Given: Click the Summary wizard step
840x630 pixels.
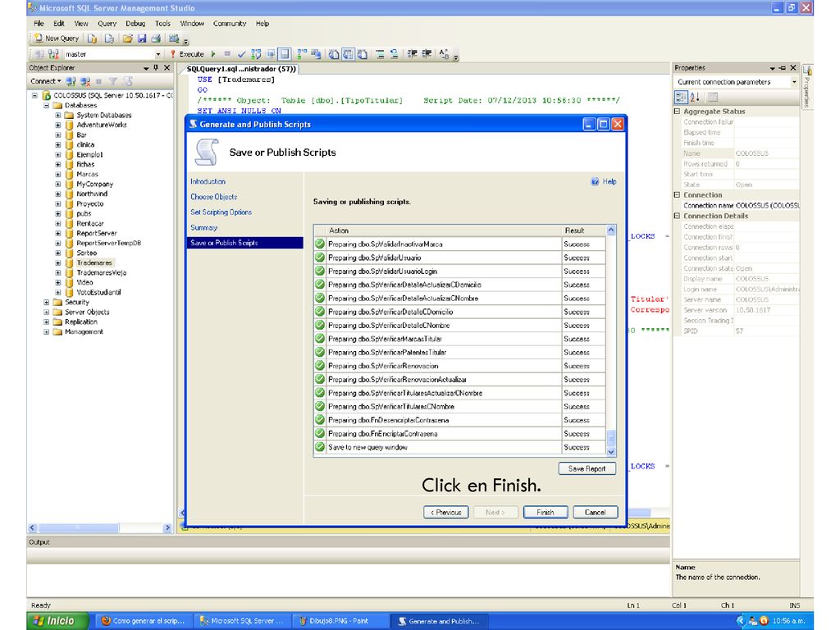Looking at the screenshot, I should click(x=204, y=228).
